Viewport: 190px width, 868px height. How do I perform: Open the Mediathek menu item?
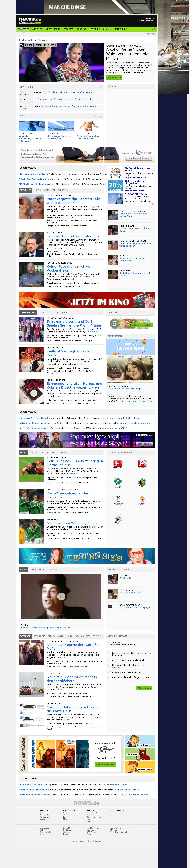(94, 29)
